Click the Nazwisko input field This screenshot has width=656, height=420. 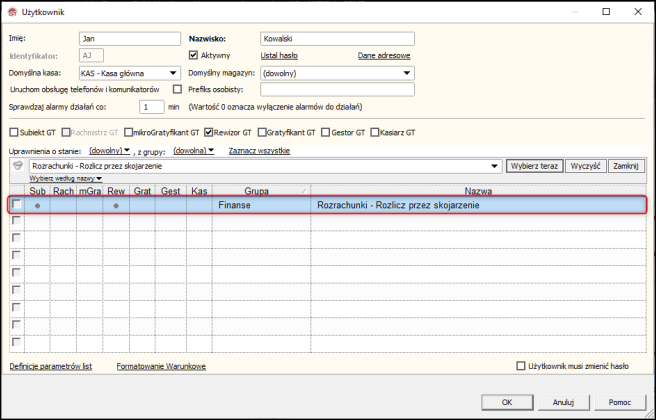click(337, 38)
